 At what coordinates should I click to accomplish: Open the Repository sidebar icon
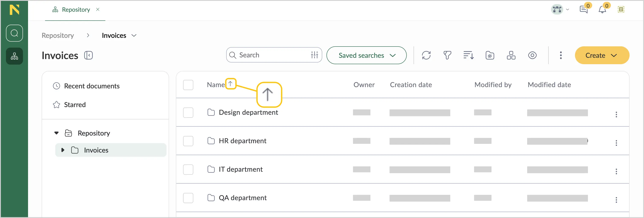pyautogui.click(x=14, y=56)
